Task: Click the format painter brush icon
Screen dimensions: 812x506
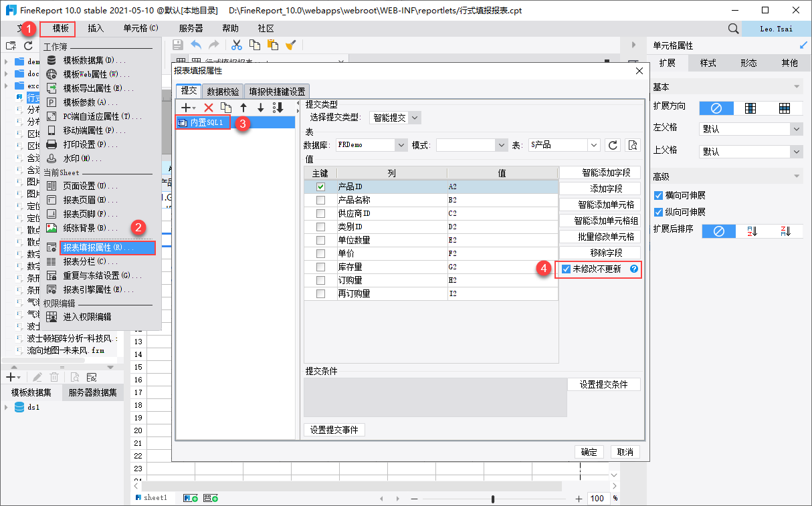Action: pyautogui.click(x=290, y=45)
